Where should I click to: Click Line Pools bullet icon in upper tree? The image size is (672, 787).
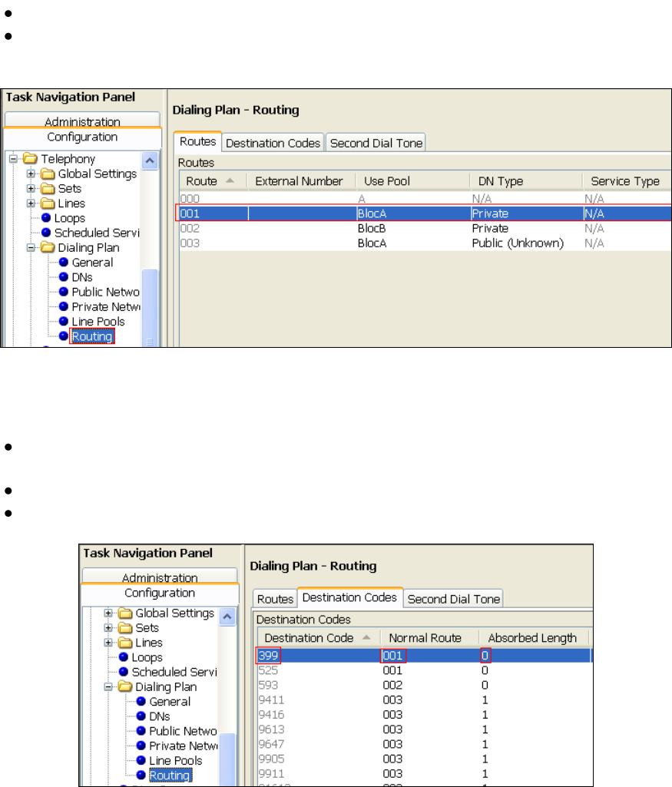coord(64,321)
